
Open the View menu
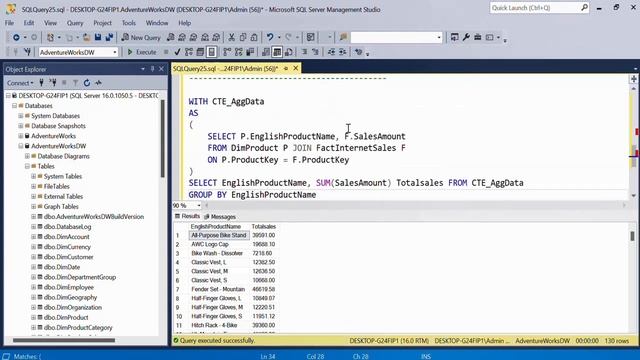[x=50, y=23]
